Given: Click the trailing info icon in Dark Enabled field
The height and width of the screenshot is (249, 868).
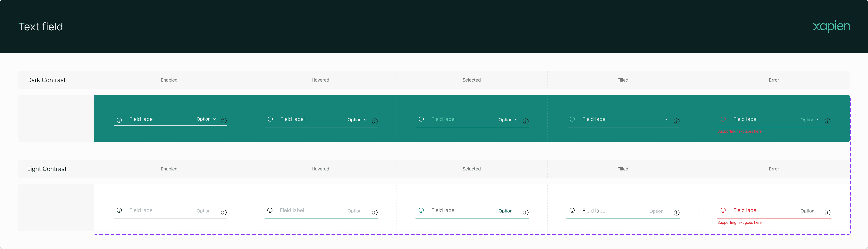Looking at the screenshot, I should point(224,121).
